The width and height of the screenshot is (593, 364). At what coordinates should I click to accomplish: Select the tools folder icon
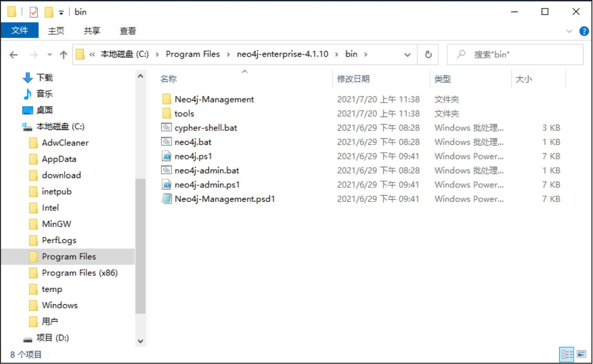[x=167, y=113]
